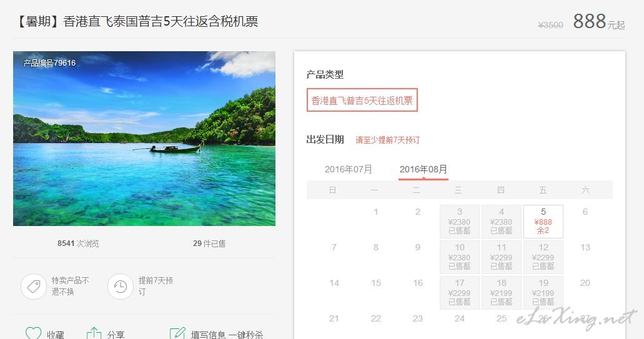Click the price tag icon for 特卖产品不退不换
Image resolution: width=644 pixels, height=339 pixels.
pyautogui.click(x=34, y=286)
